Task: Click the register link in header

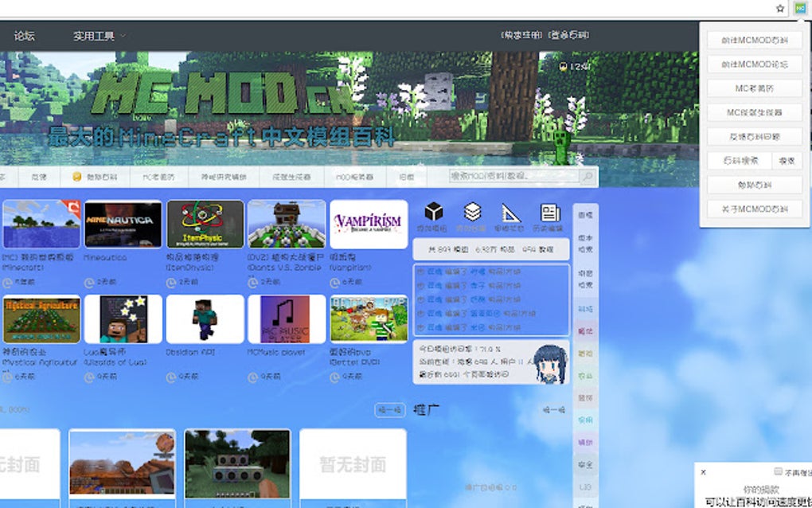Action: [521, 35]
